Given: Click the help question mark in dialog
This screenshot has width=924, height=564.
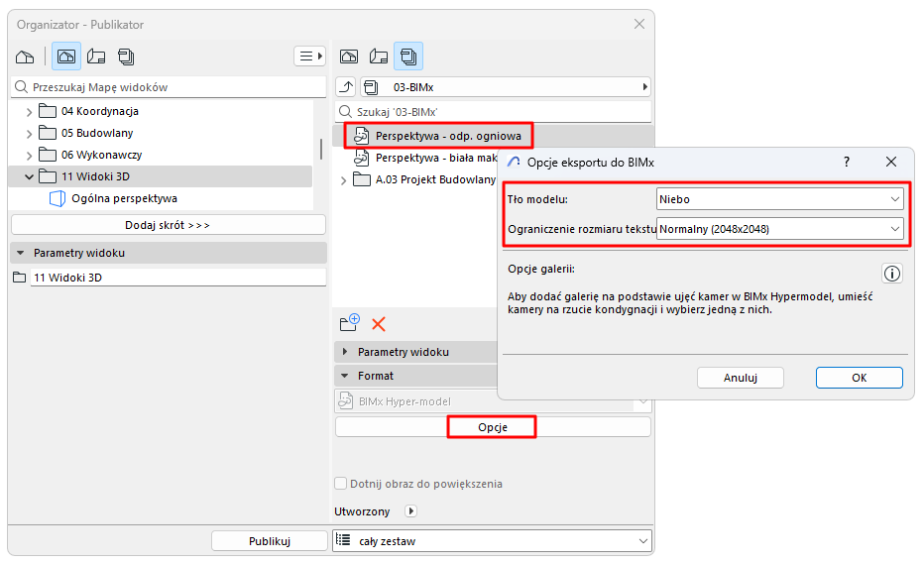Looking at the screenshot, I should (x=847, y=162).
